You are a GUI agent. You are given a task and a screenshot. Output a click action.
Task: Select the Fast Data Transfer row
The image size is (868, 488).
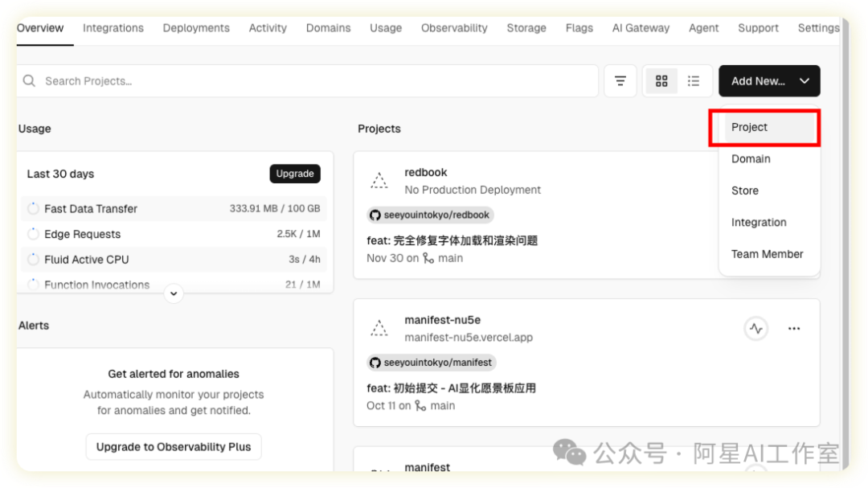pyautogui.click(x=174, y=209)
